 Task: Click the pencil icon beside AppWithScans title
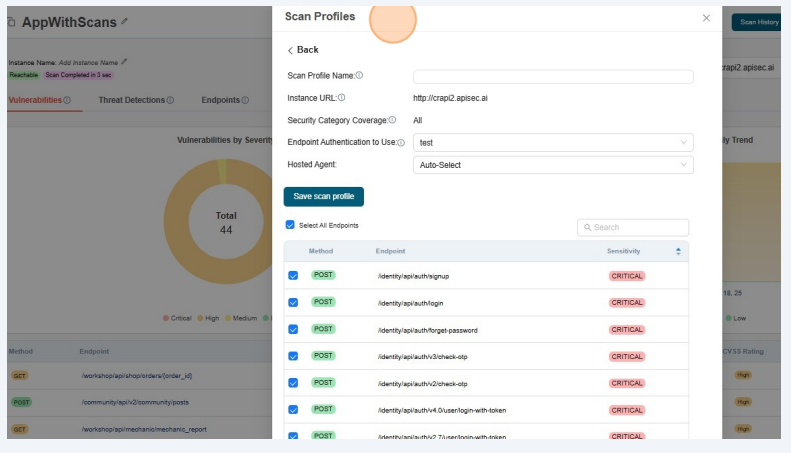124,21
